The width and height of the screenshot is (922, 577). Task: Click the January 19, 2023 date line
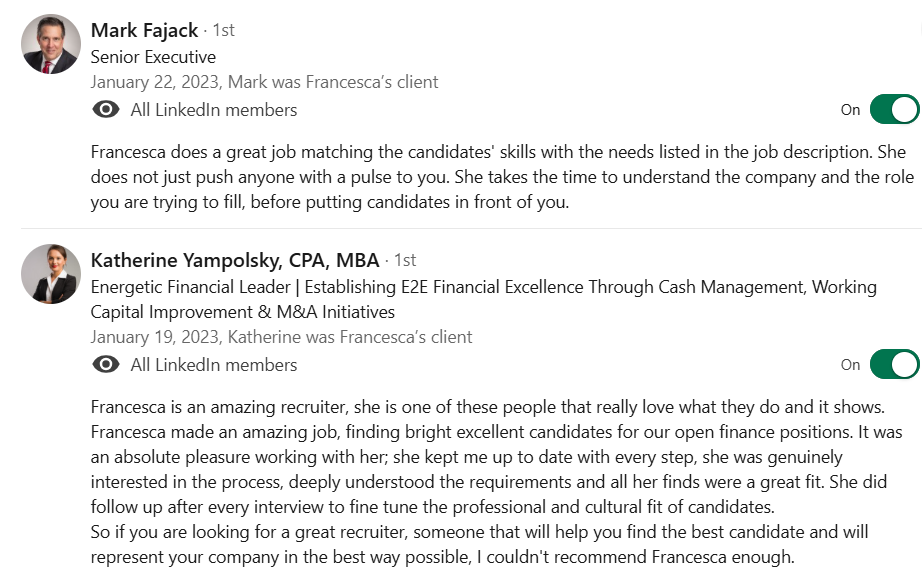point(281,337)
